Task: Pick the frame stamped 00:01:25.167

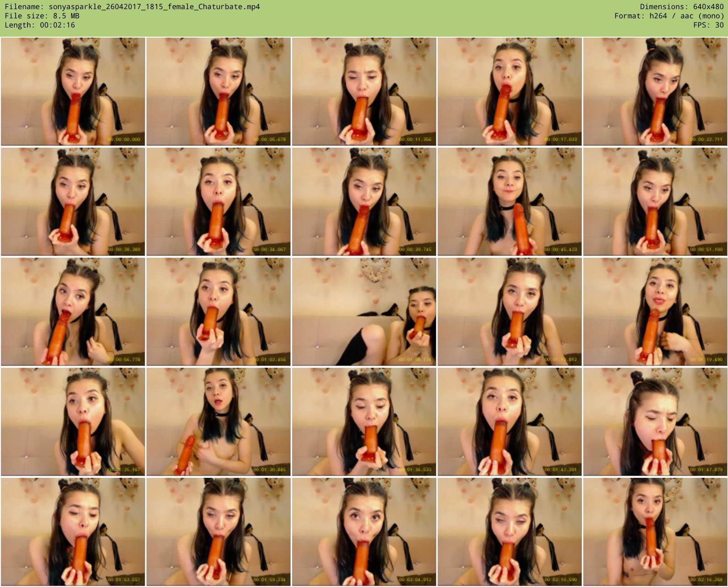Action: [73, 422]
